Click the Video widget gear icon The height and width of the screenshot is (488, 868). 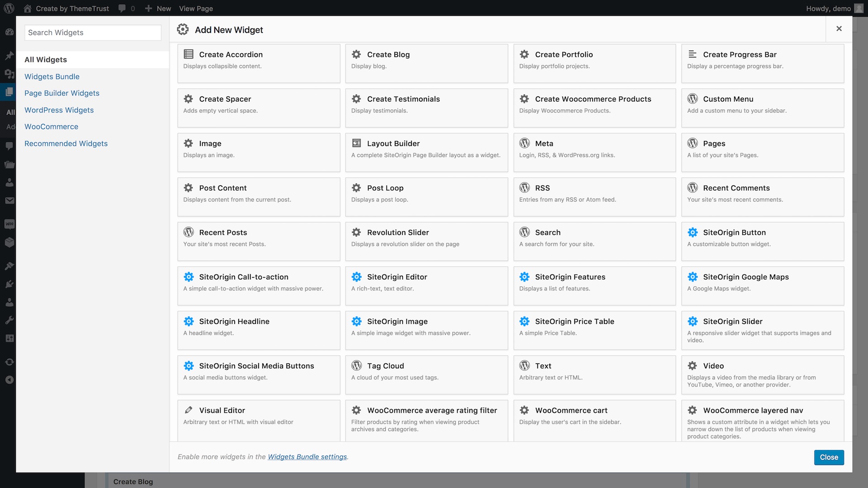(x=692, y=366)
